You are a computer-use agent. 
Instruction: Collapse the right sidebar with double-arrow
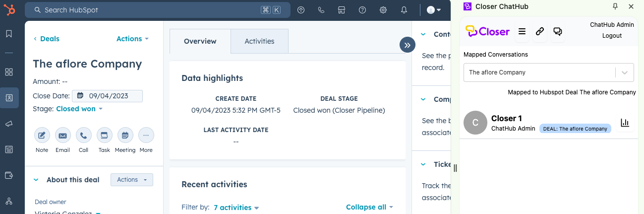pyautogui.click(x=407, y=45)
